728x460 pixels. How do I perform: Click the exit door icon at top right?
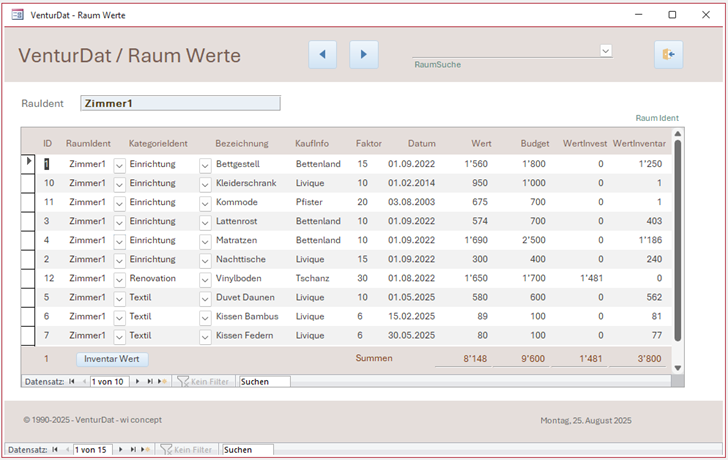pos(668,55)
